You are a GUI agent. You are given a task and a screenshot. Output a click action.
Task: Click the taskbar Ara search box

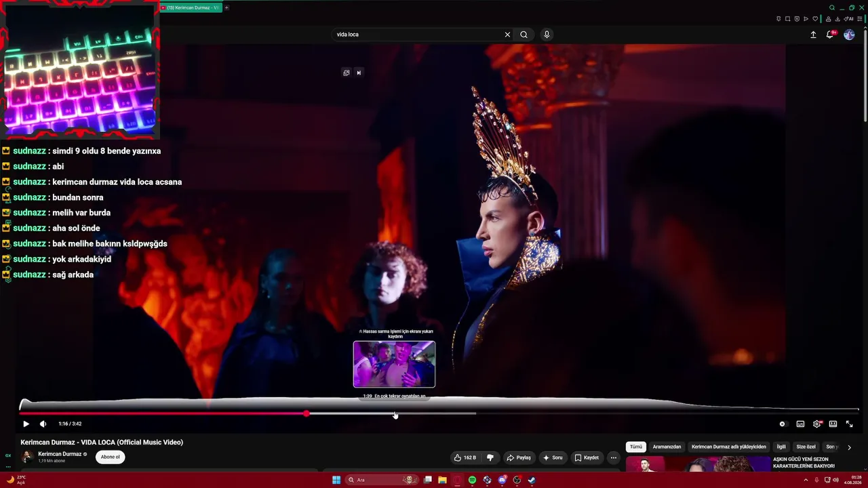(381, 480)
